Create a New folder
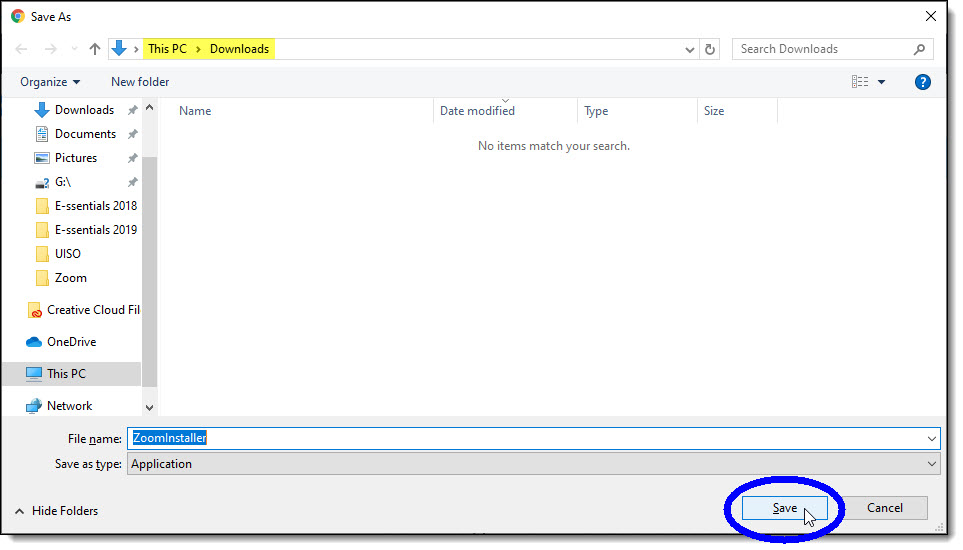This screenshot has height=550, width=963. pos(140,82)
